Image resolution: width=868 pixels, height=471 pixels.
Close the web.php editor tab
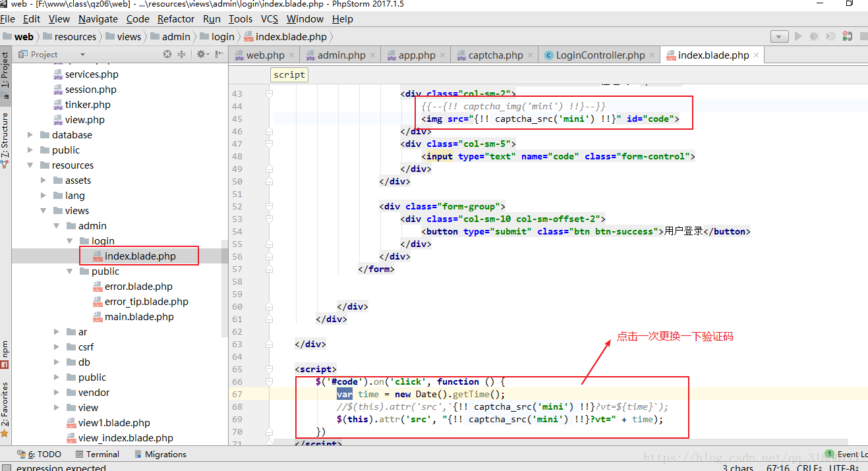tap(291, 55)
